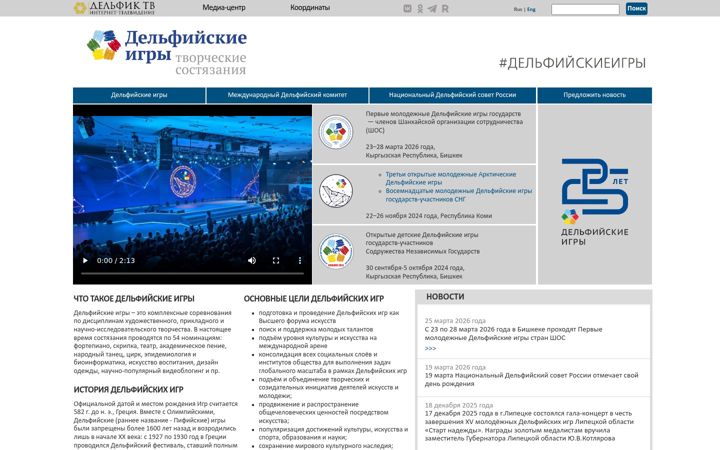Switch language to Rus
This screenshot has height=450, width=720.
(518, 9)
